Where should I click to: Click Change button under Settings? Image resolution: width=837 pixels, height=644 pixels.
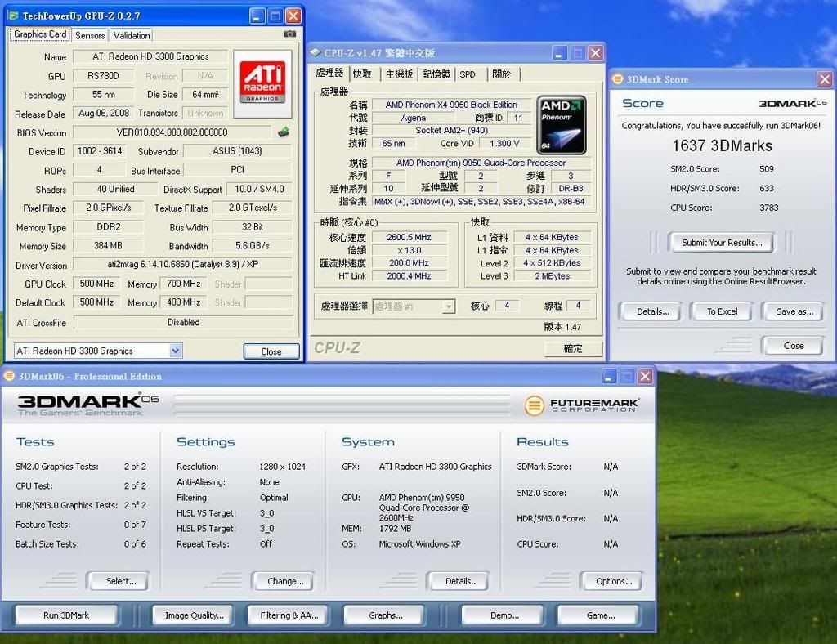click(285, 581)
